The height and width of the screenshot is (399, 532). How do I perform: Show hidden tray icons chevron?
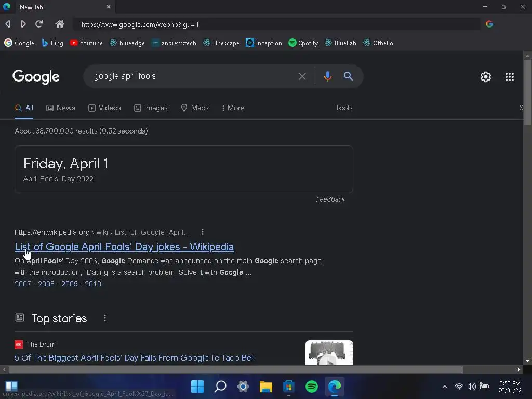[445, 387]
